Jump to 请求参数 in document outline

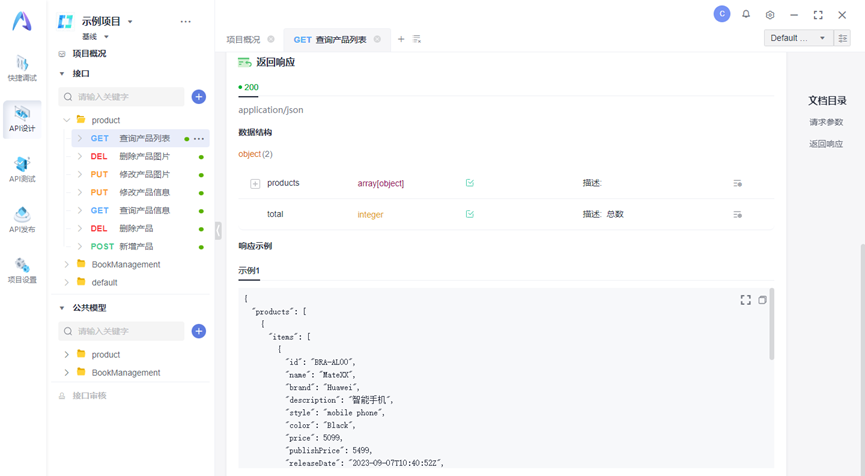point(826,122)
